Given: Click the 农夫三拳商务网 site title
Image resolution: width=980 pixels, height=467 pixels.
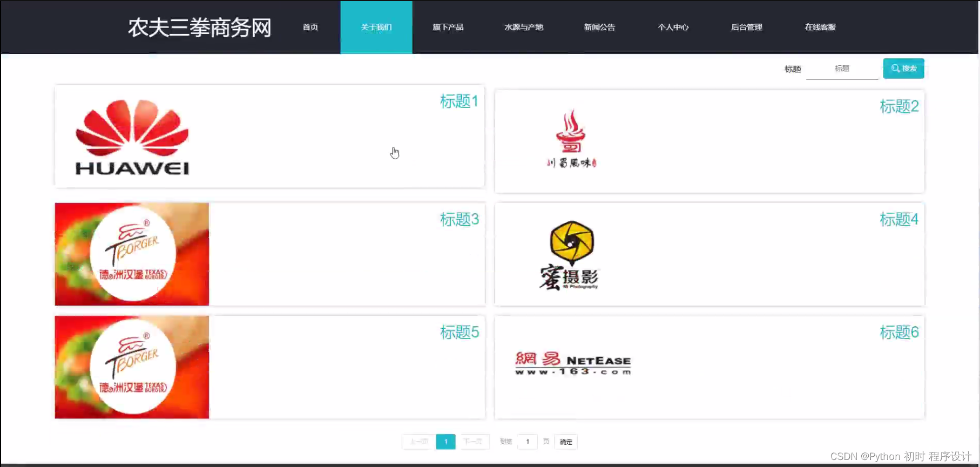Looking at the screenshot, I should 200,28.
